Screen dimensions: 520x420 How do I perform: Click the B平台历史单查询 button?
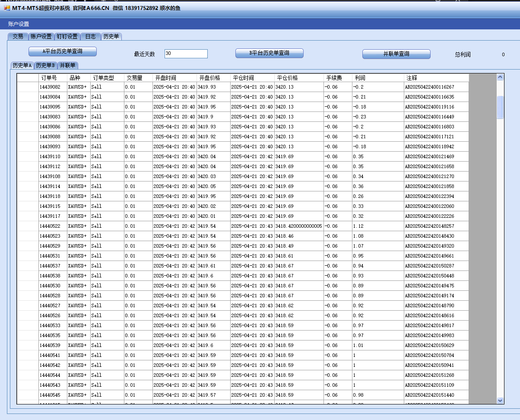point(269,53)
